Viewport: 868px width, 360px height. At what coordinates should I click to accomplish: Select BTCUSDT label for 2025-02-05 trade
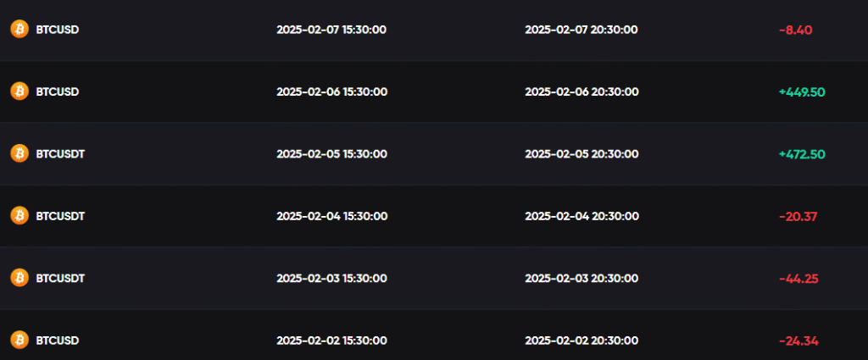click(x=60, y=153)
